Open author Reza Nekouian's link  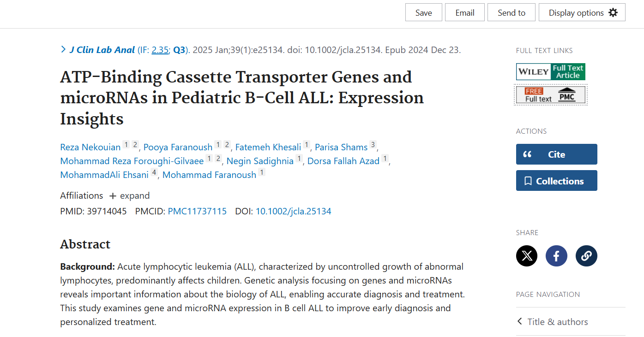point(90,147)
